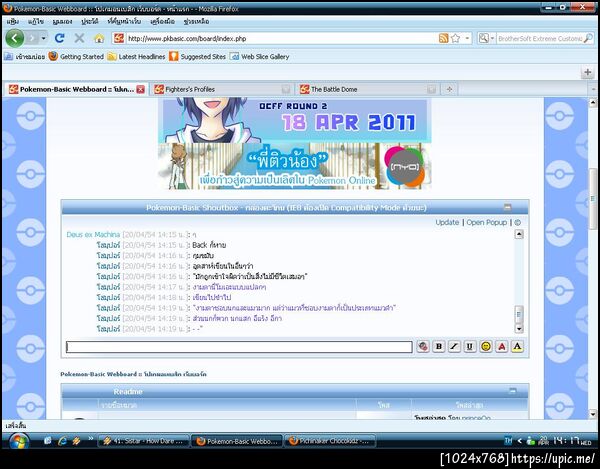Click the BrotherSoft search box
The width and height of the screenshot is (600, 469).
(540, 39)
